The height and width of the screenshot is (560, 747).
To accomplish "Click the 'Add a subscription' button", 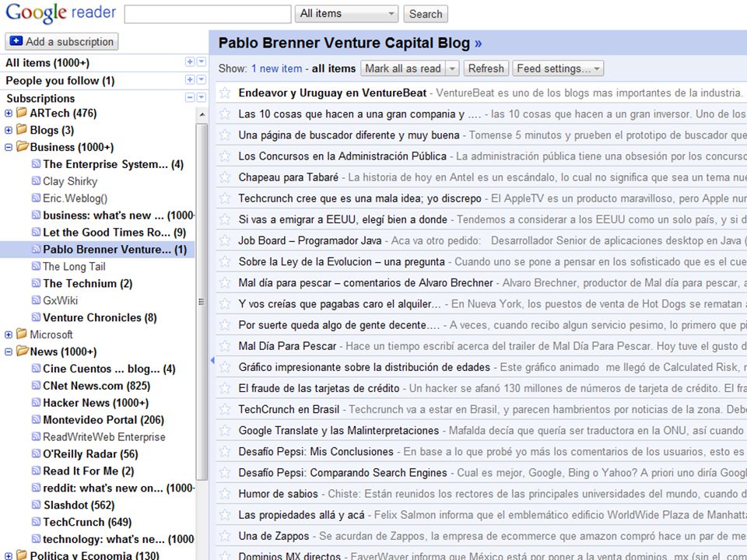I will [61, 41].
